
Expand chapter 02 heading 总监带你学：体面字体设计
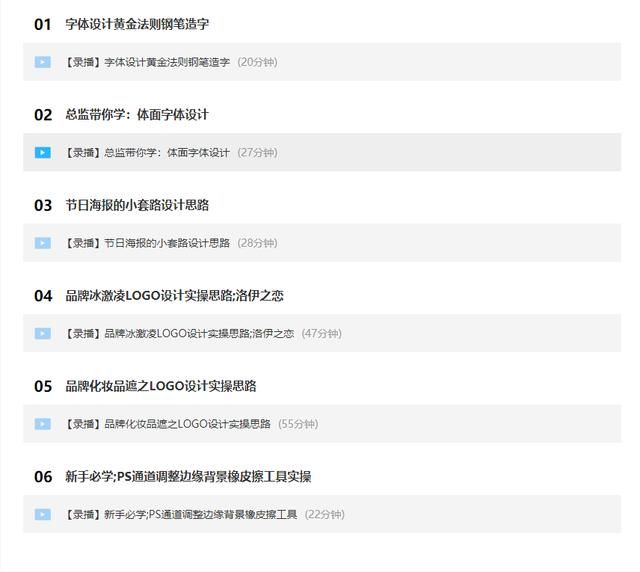click(137, 115)
